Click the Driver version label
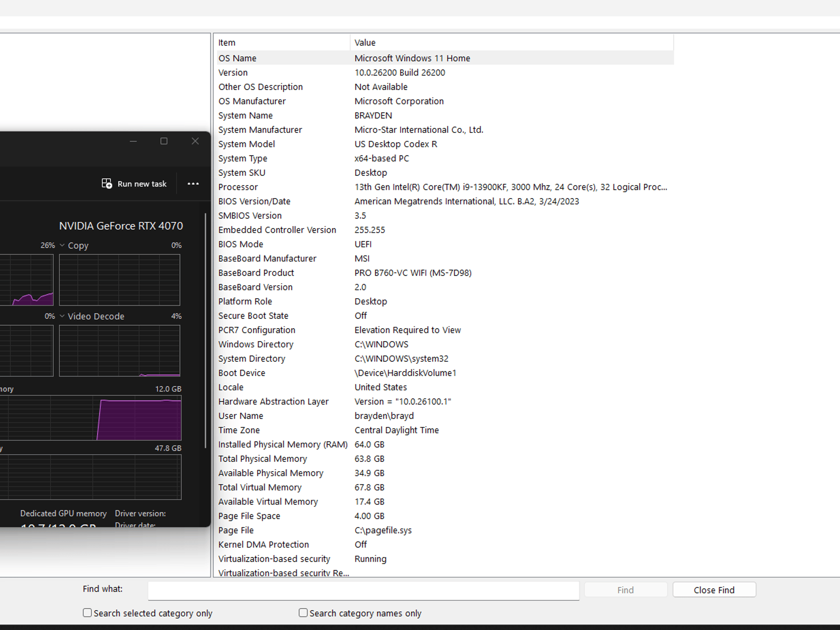The height and width of the screenshot is (630, 840). [140, 514]
